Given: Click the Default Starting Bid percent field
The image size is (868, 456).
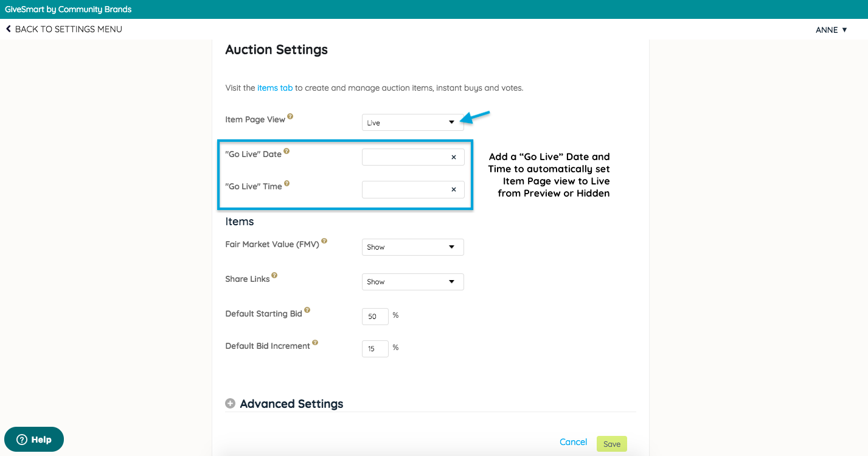Looking at the screenshot, I should pyautogui.click(x=375, y=317).
